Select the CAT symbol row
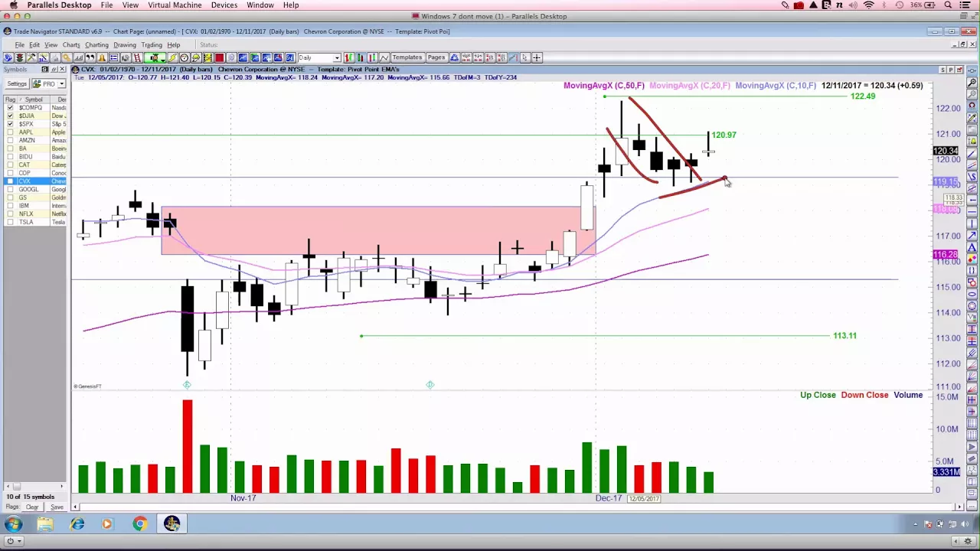980x551 pixels. click(35, 165)
